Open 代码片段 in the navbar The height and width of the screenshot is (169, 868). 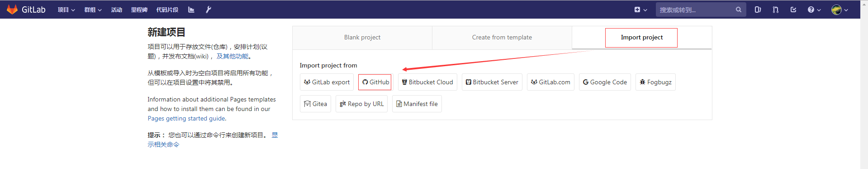pos(167,10)
